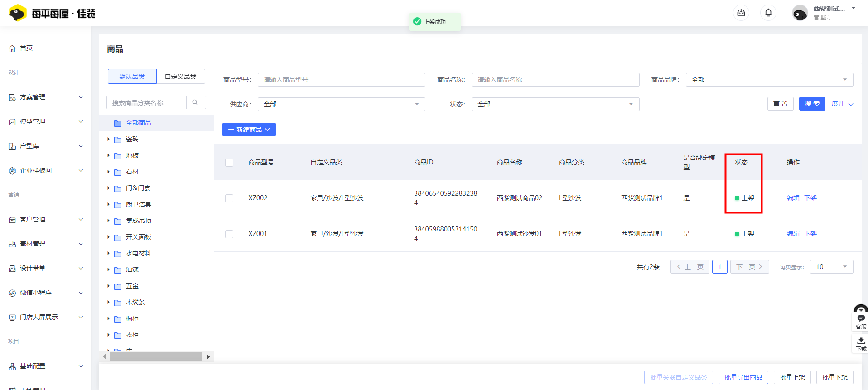Viewport: 868px width, 390px height.
Task: Click the 商品型号 input field
Action: (341, 80)
